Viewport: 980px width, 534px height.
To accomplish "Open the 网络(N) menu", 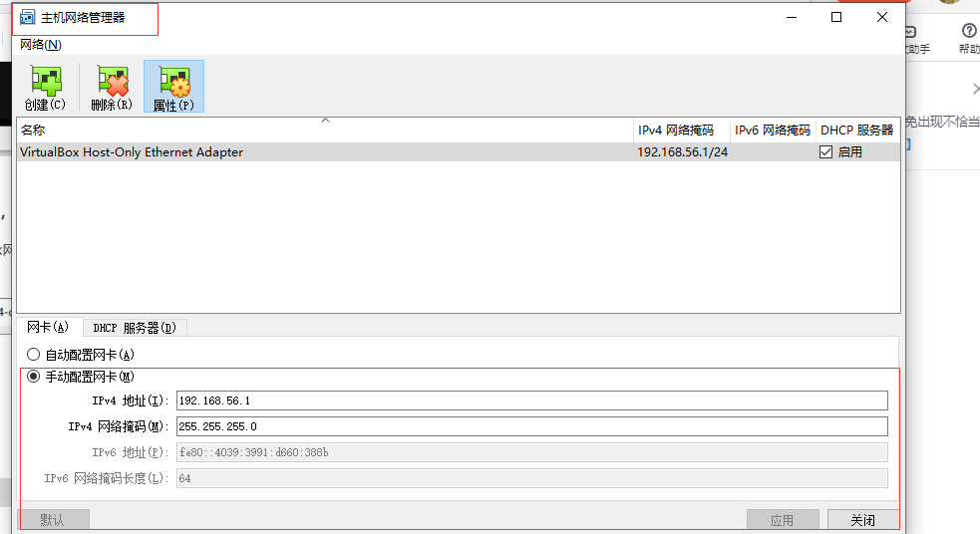I will [x=41, y=45].
